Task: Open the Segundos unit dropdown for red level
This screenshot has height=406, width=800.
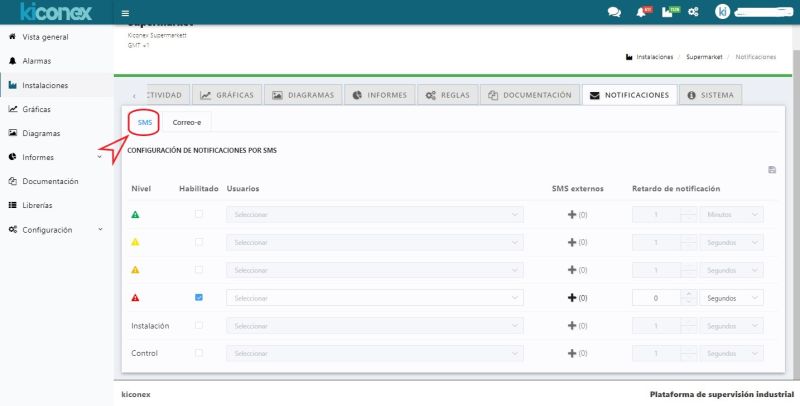Action: pos(732,298)
